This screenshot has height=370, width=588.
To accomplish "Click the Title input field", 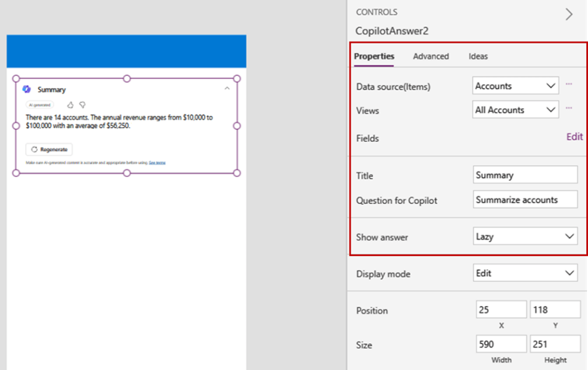I will [525, 175].
